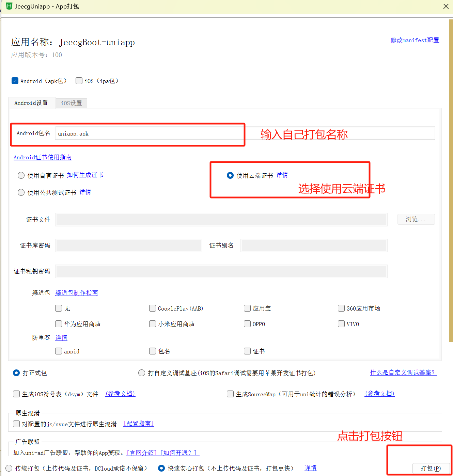
Task: Open 详情 link beside 快速安心打包
Action: (x=311, y=468)
